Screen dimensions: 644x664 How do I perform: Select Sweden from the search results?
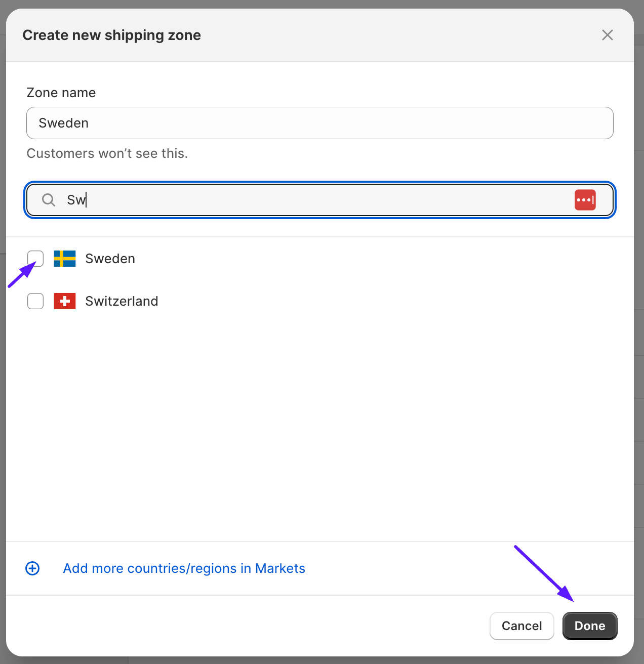pos(110,259)
